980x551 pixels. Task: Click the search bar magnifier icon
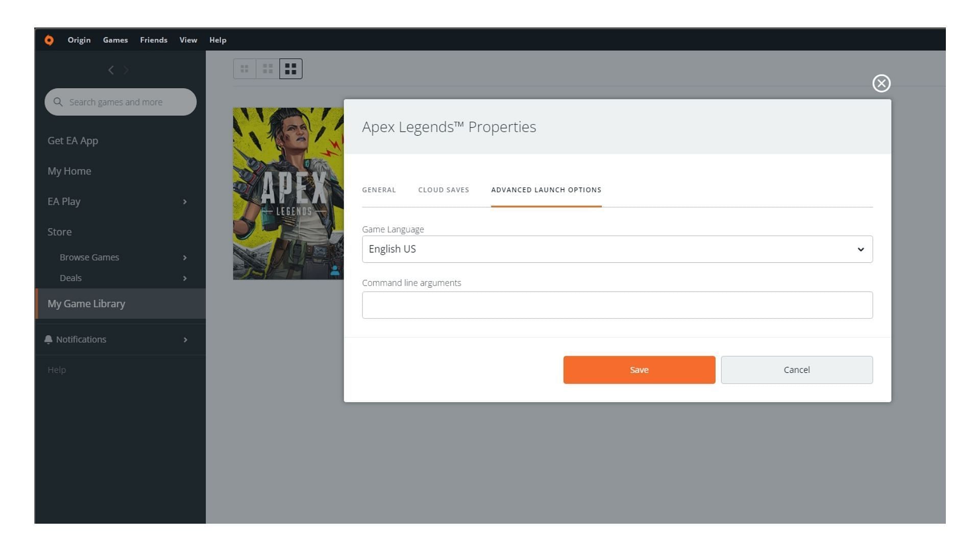pos(59,102)
